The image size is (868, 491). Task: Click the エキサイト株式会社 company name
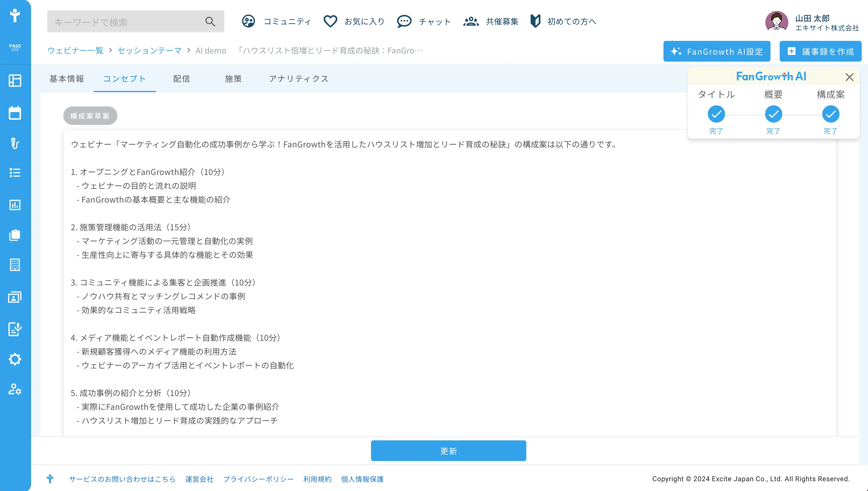tap(827, 28)
